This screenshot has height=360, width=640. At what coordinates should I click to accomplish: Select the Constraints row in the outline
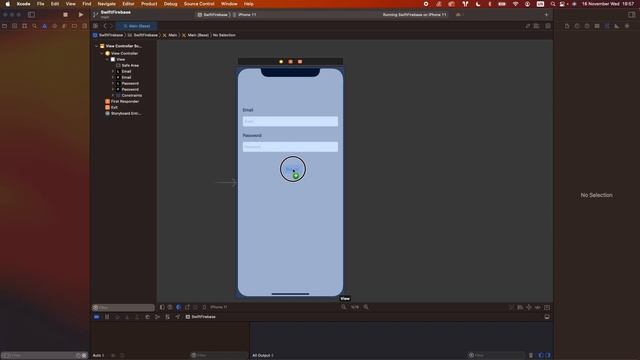click(129, 96)
